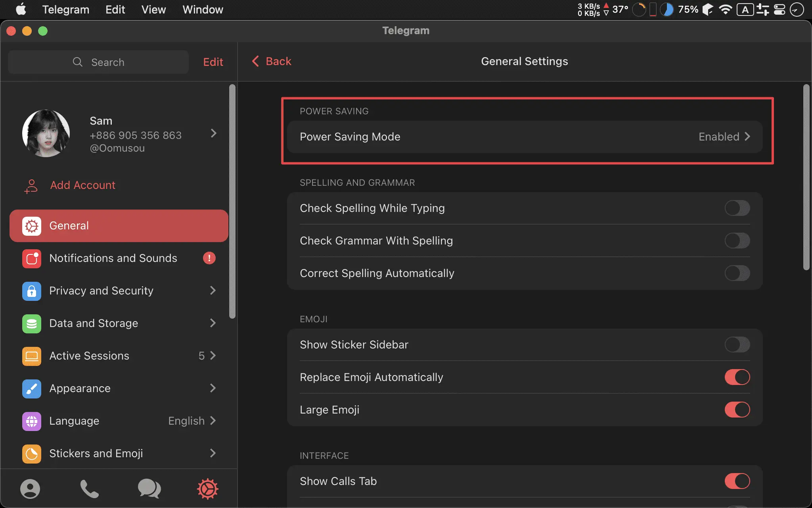Open the macOS Control Center icon
Viewport: 812px width, 508px height.
pos(779,10)
